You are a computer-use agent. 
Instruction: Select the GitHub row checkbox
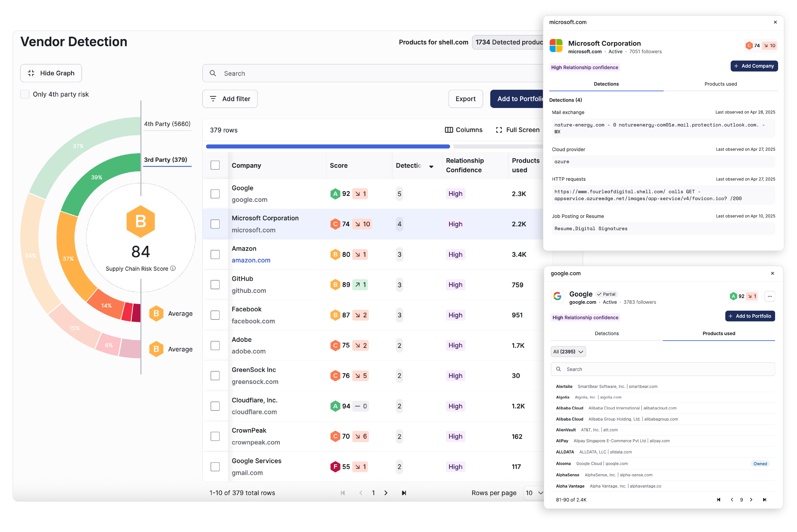(215, 285)
